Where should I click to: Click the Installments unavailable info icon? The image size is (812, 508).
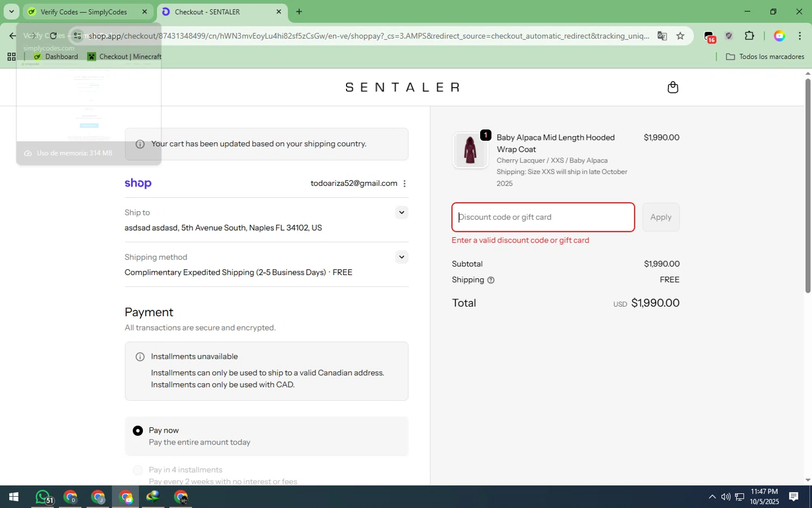(140, 356)
